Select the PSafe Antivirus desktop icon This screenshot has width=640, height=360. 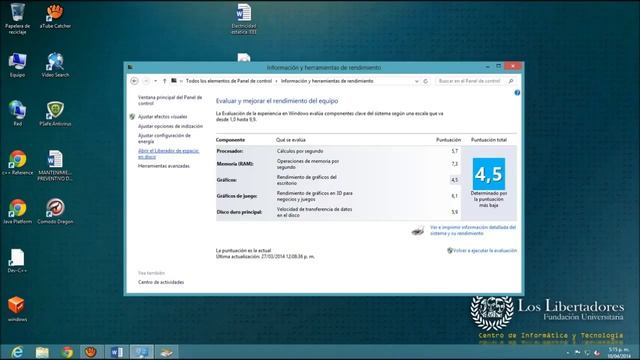pyautogui.click(x=55, y=113)
